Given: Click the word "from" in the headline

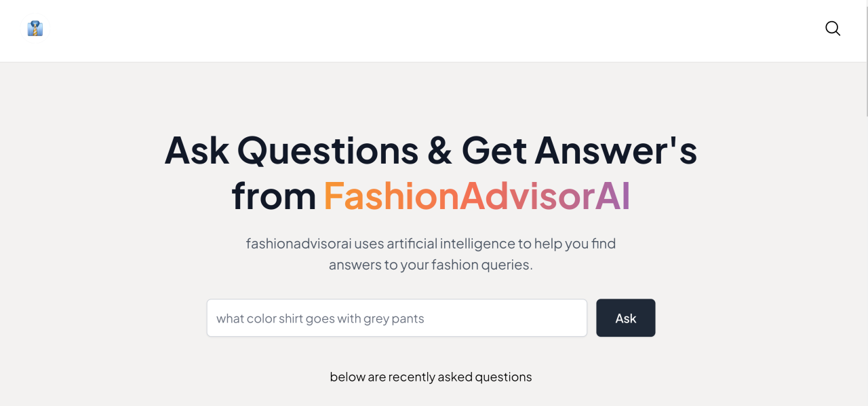Looking at the screenshot, I should pos(274,196).
